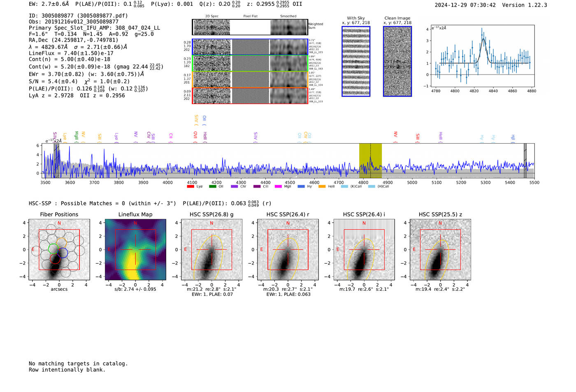
Task: Click the EWr: 1, PLAE: 0.063 caption
Action: pyautogui.click(x=288, y=295)
